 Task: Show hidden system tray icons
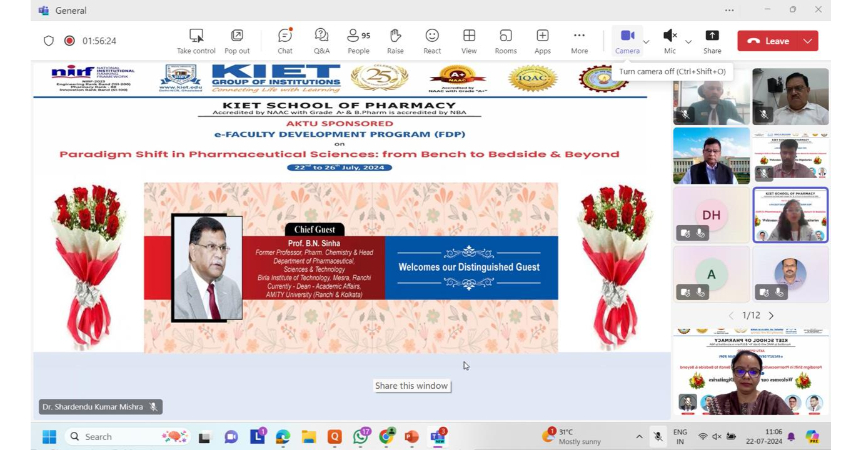639,437
